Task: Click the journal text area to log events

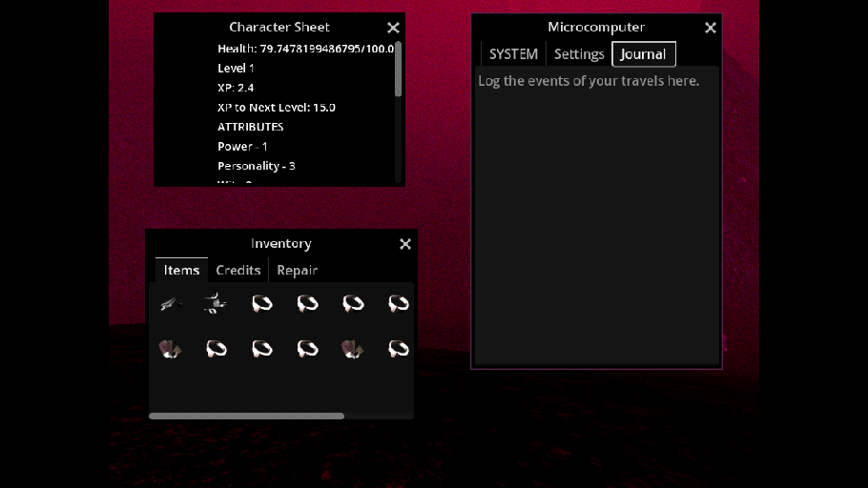Action: 596,219
